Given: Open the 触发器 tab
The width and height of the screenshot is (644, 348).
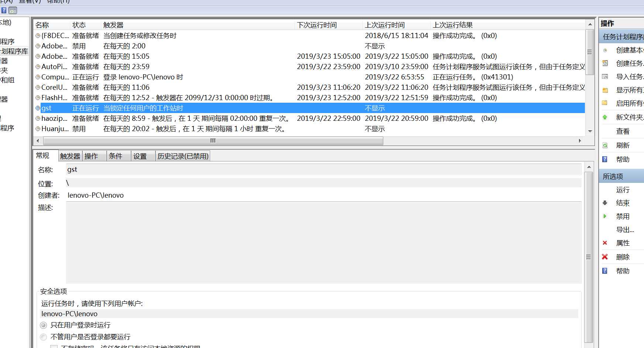Looking at the screenshot, I should point(70,156).
